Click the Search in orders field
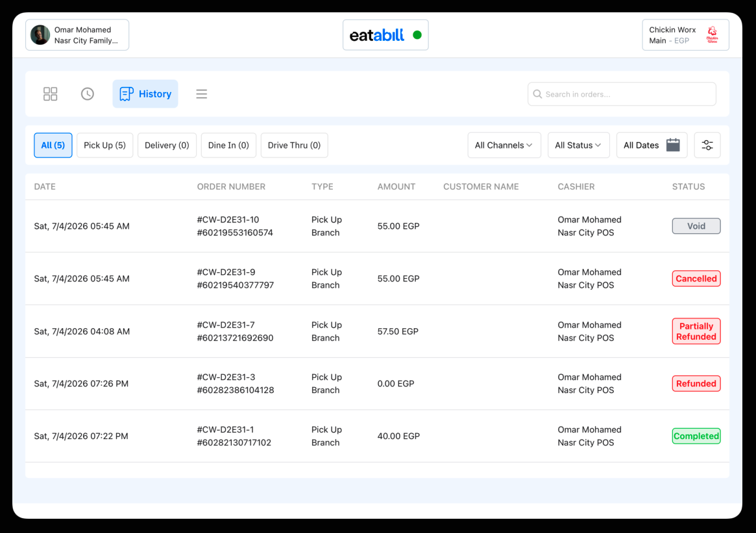The width and height of the screenshot is (756, 533). click(x=622, y=94)
